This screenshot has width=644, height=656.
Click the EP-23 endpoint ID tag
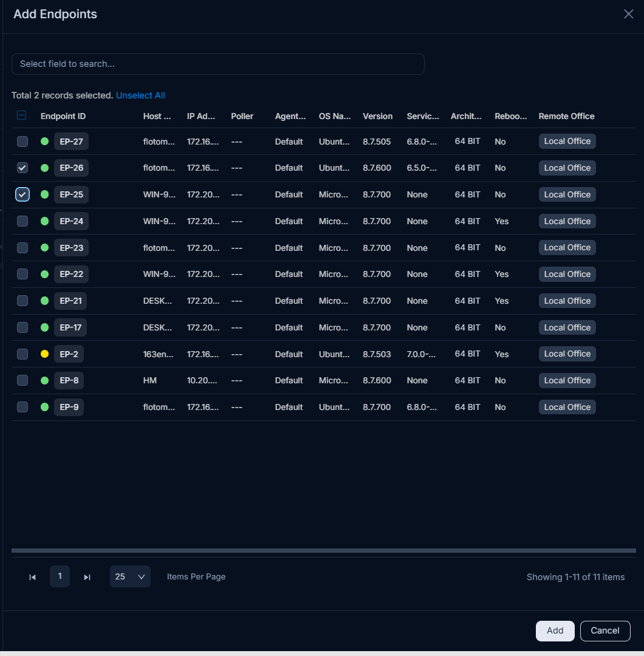(x=71, y=248)
